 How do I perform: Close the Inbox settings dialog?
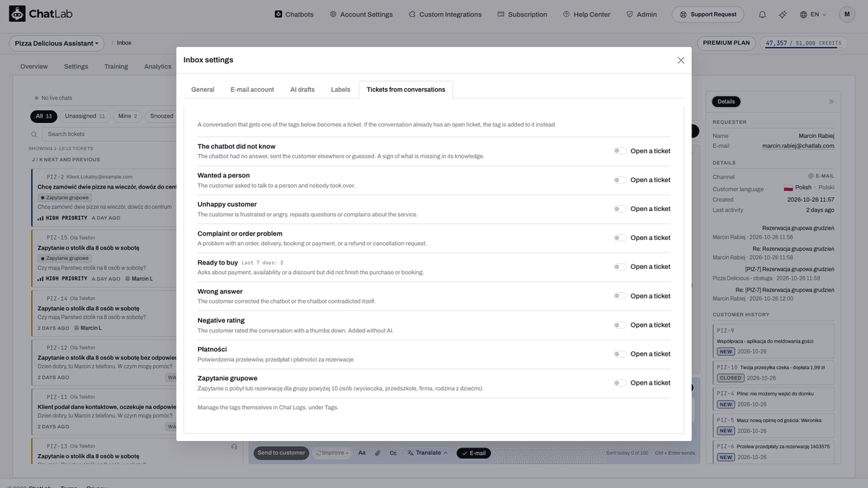pos(681,60)
